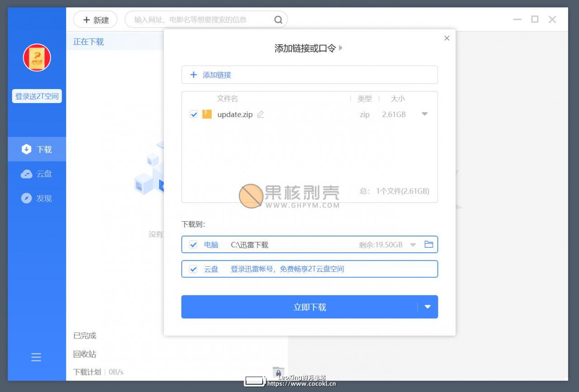Open the download path dropdown arrow

(413, 245)
